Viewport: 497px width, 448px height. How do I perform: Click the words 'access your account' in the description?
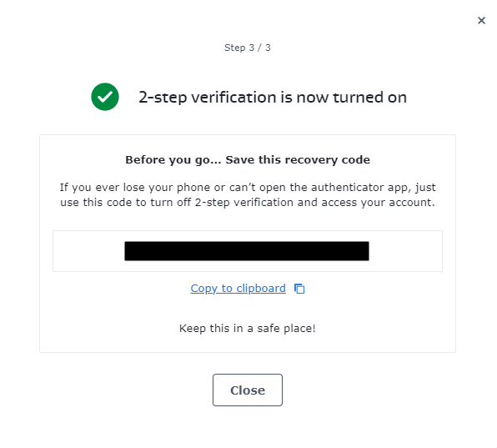point(377,203)
